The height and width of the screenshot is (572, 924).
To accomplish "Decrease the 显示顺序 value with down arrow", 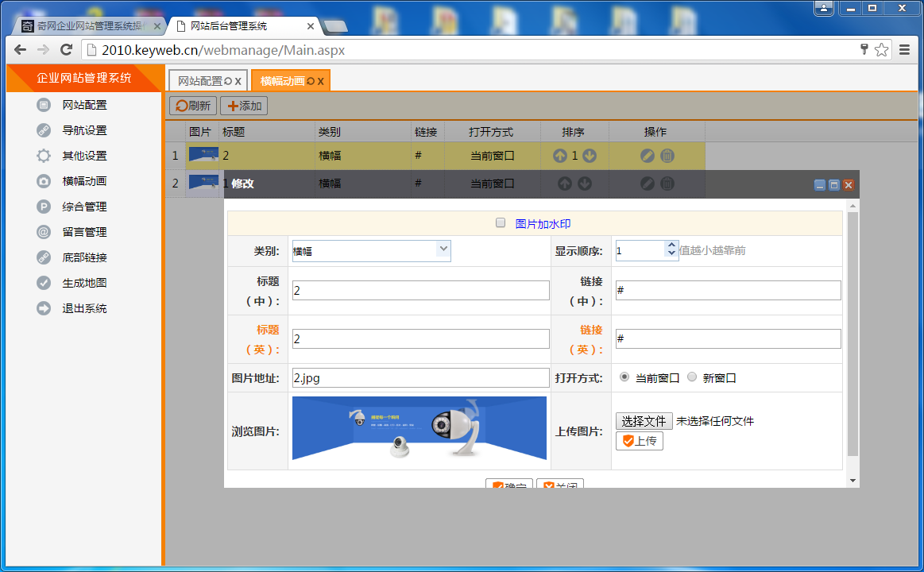I will [671, 253].
